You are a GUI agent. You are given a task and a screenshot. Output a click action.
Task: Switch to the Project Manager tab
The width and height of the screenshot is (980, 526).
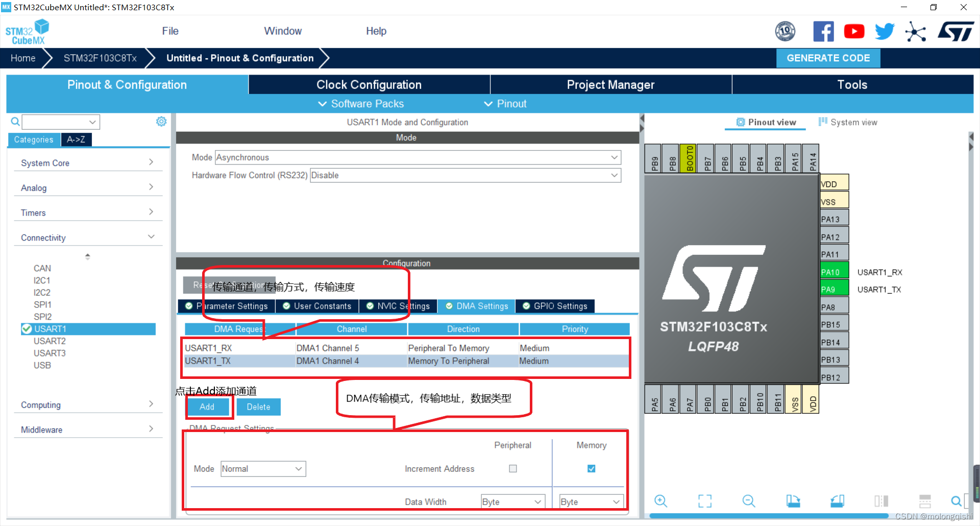tap(610, 84)
